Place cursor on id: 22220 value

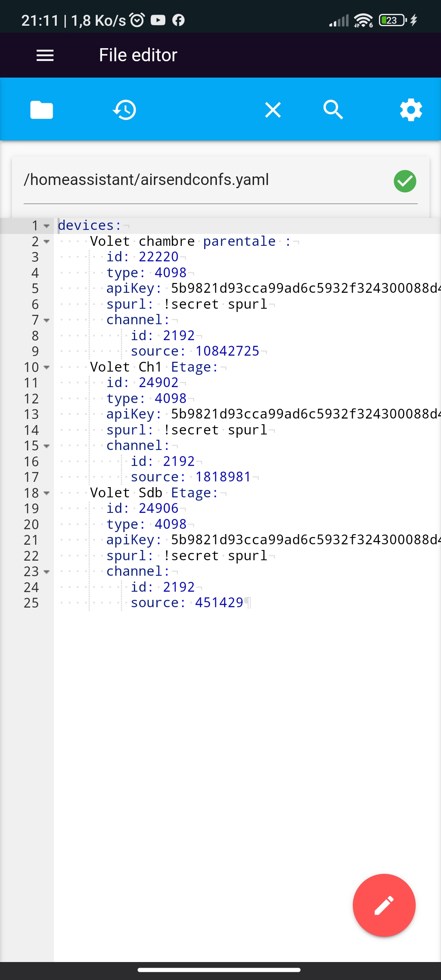tap(158, 257)
